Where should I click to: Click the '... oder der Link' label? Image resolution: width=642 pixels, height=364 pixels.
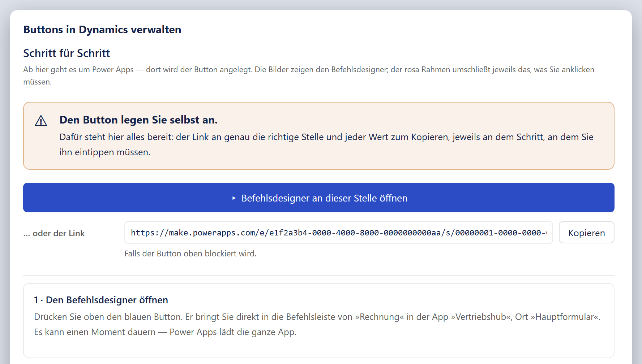[x=54, y=233]
